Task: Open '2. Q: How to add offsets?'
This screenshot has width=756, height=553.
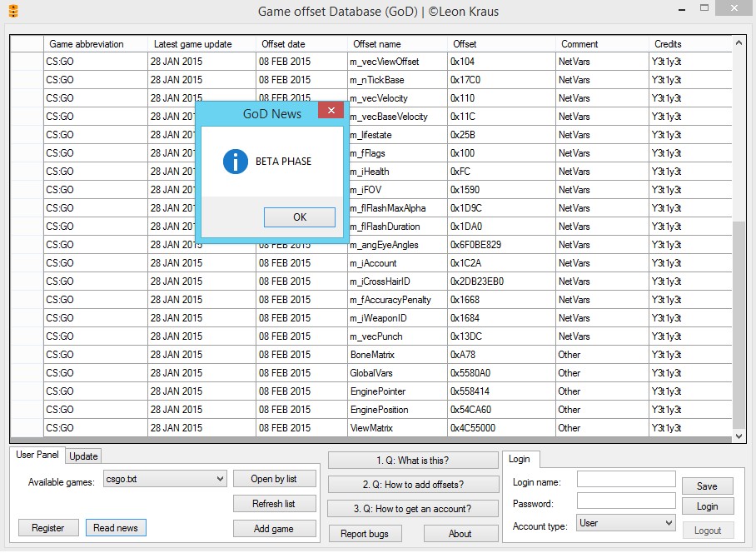Action: 413,485
